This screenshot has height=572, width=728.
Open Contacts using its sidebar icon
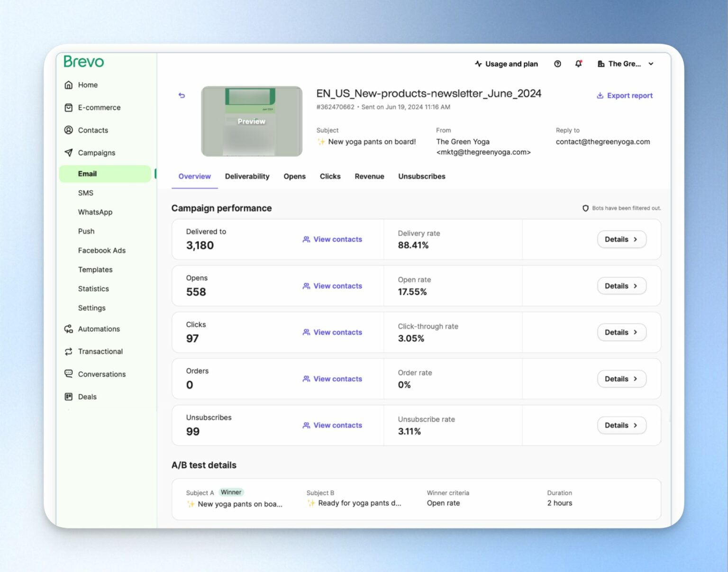click(68, 130)
